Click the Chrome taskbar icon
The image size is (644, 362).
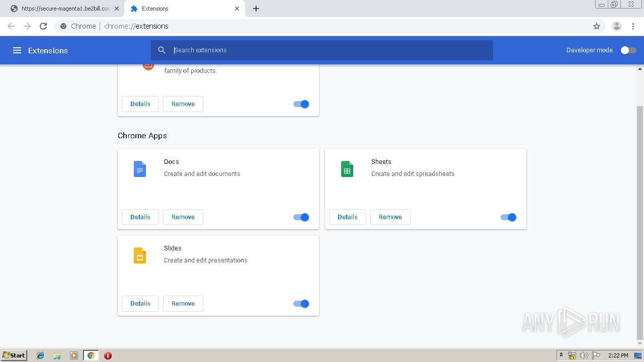pyautogui.click(x=91, y=355)
